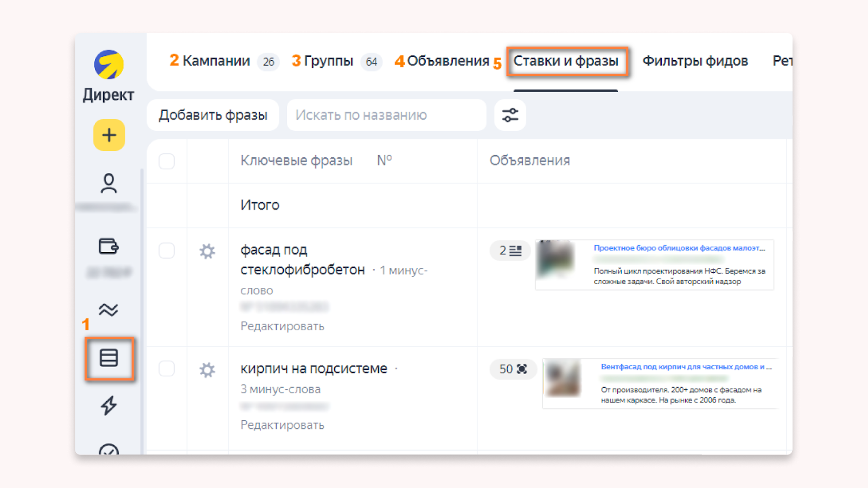Open the Проектное бюро облицовки фасадов ad preview
The image size is (868, 488).
[x=654, y=265]
